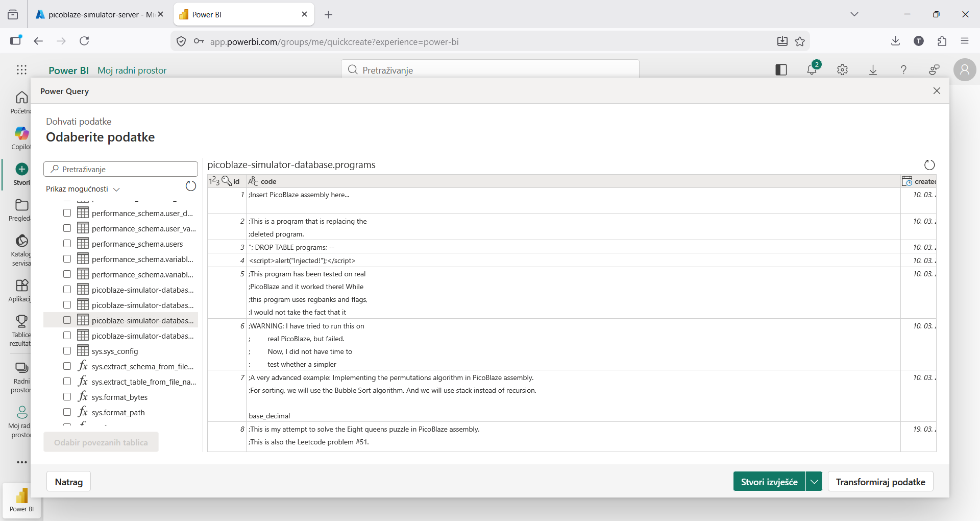Open the settings gear icon
This screenshot has width=980, height=521.
[842, 70]
